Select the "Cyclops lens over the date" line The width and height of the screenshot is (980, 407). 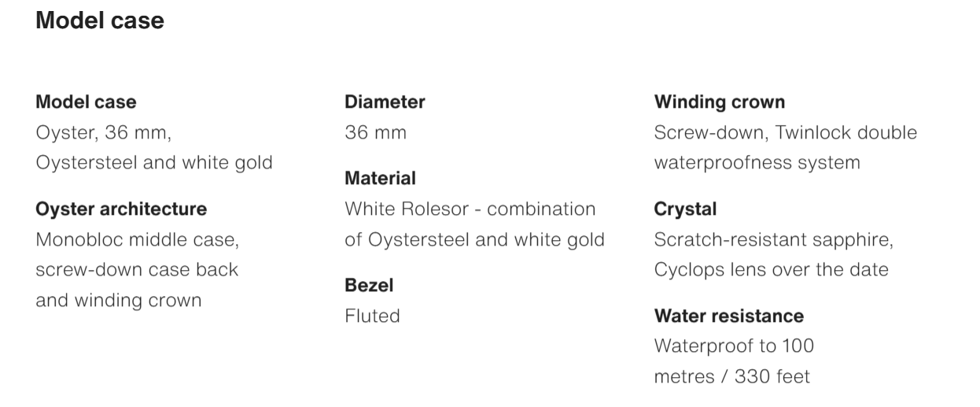click(x=771, y=270)
